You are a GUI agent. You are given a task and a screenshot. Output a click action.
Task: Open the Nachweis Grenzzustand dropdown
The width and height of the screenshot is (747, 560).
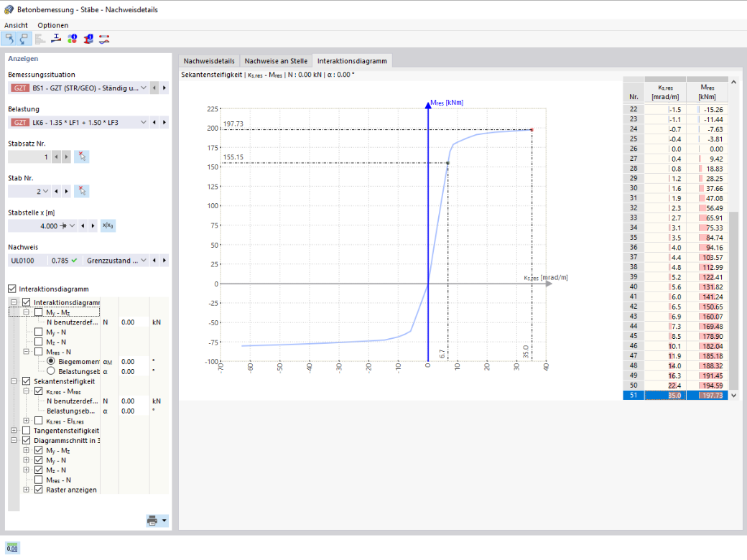[144, 261]
